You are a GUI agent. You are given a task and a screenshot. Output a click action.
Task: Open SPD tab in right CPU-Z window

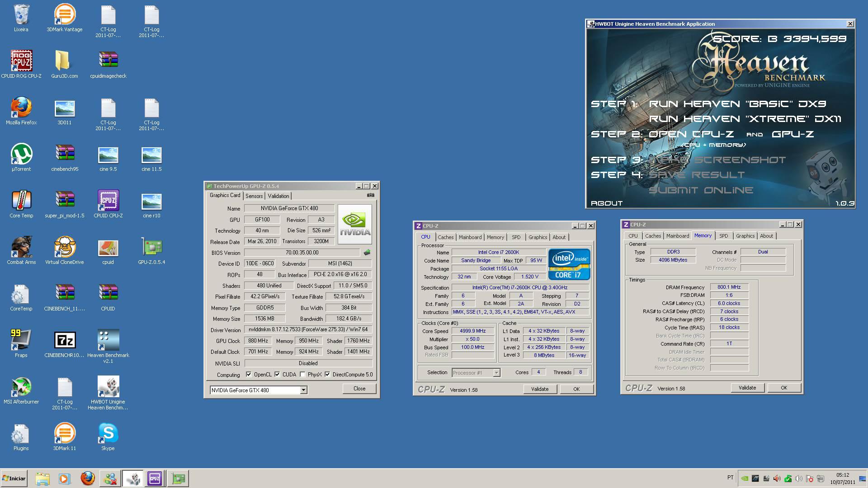(x=723, y=236)
